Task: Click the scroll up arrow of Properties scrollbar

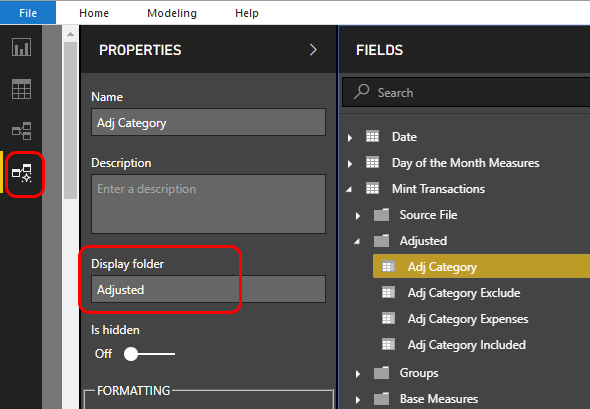Action: [x=70, y=34]
